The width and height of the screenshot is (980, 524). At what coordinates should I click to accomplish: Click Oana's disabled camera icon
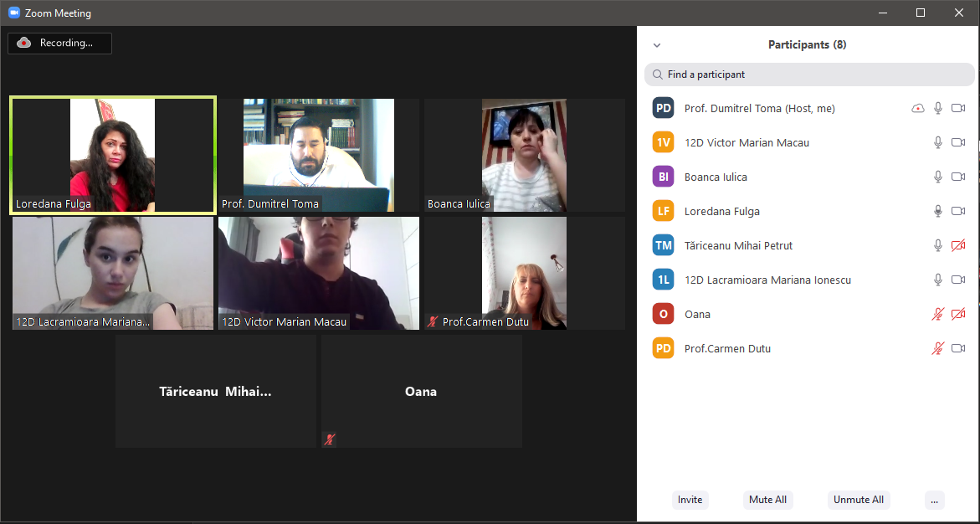(x=958, y=314)
